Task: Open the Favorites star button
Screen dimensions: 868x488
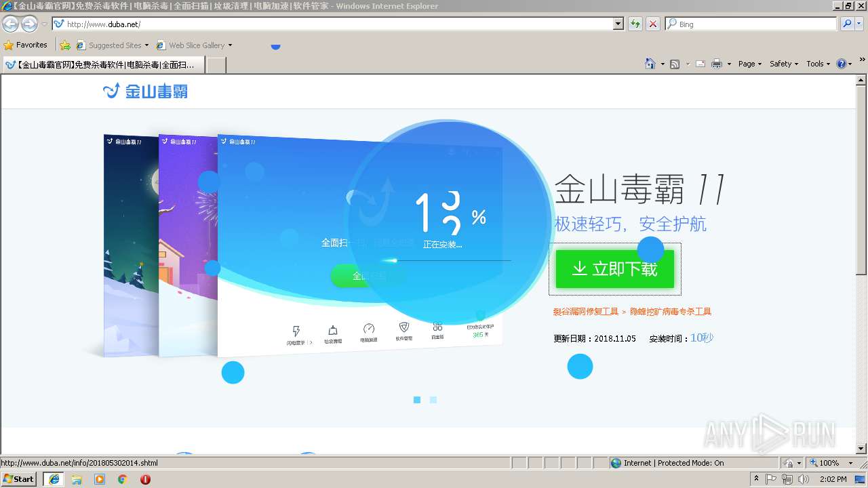Action: coord(9,45)
